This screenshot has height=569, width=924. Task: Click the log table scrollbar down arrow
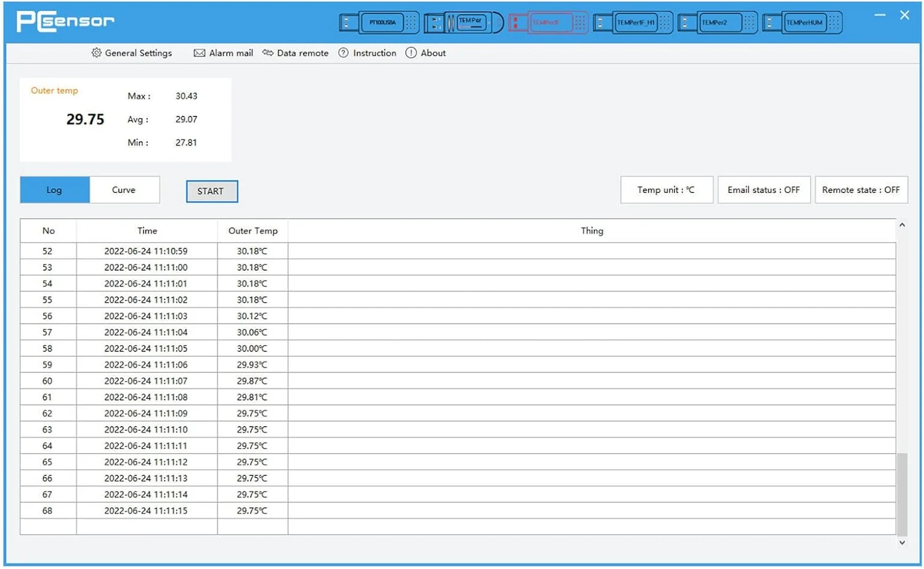tap(902, 542)
